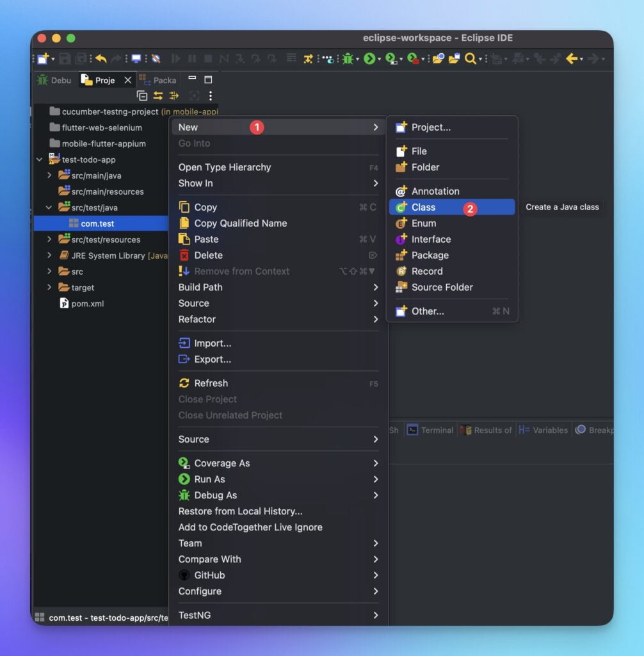
Task: Toggle Skip All Breakpoints toolbar icon
Action: (x=156, y=58)
